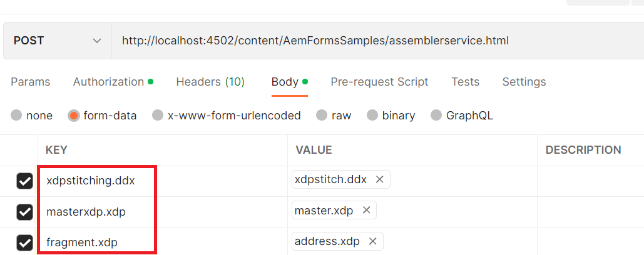Select the raw body type
Image resolution: width=644 pixels, height=255 pixels.
coord(322,116)
